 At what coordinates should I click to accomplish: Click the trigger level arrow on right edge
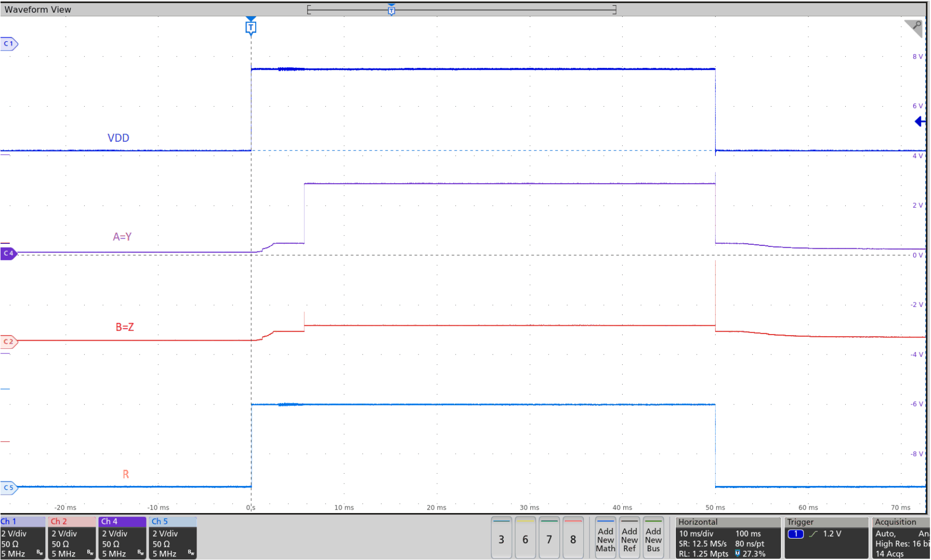point(920,121)
